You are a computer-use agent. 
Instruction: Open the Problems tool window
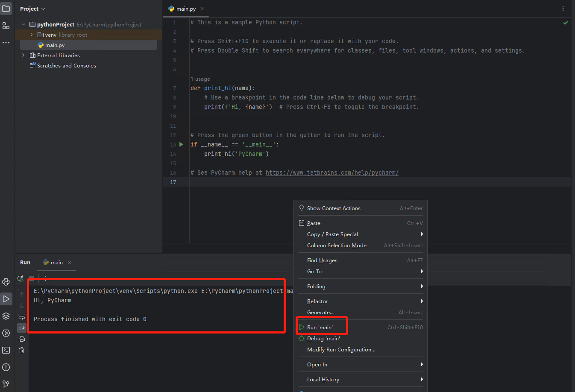[x=6, y=367]
